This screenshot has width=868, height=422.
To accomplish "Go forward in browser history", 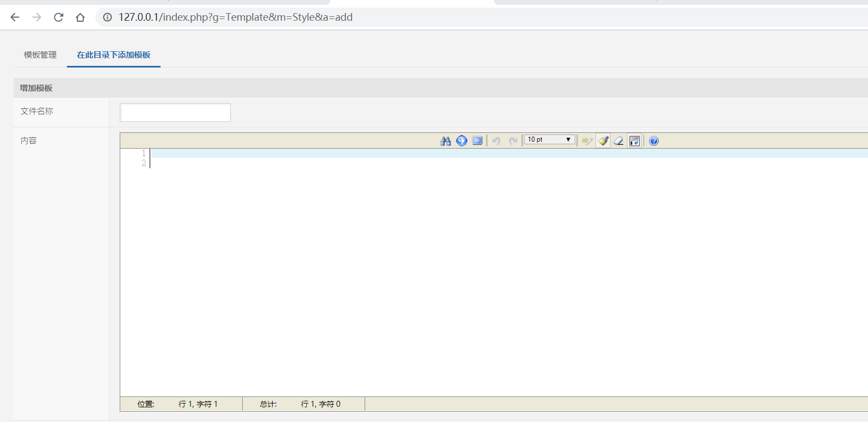I will [36, 17].
